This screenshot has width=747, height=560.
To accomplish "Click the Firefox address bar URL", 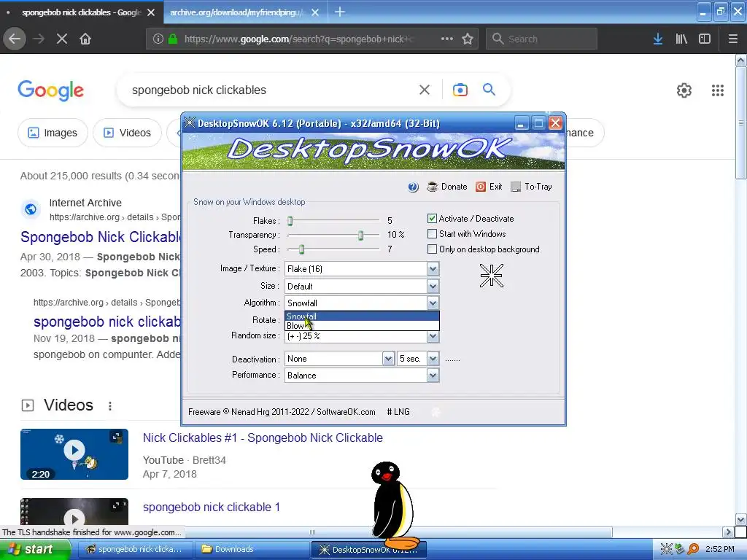I will click(298, 39).
